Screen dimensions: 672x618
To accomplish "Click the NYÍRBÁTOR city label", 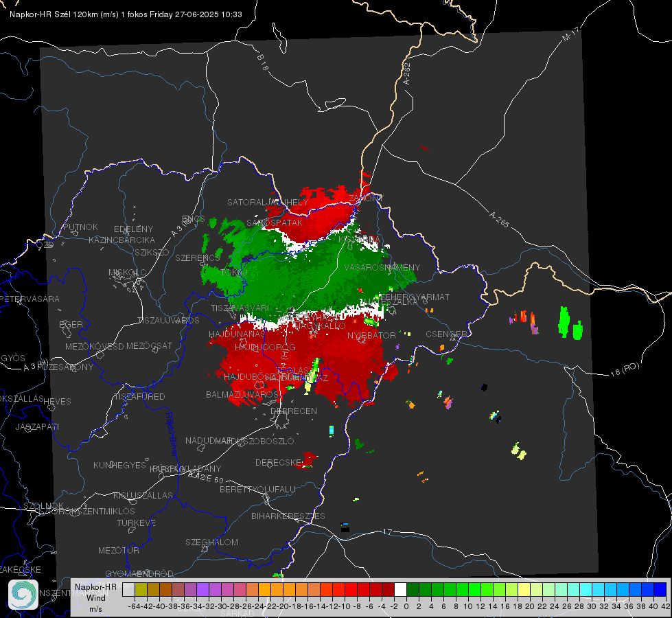I will (x=371, y=335).
